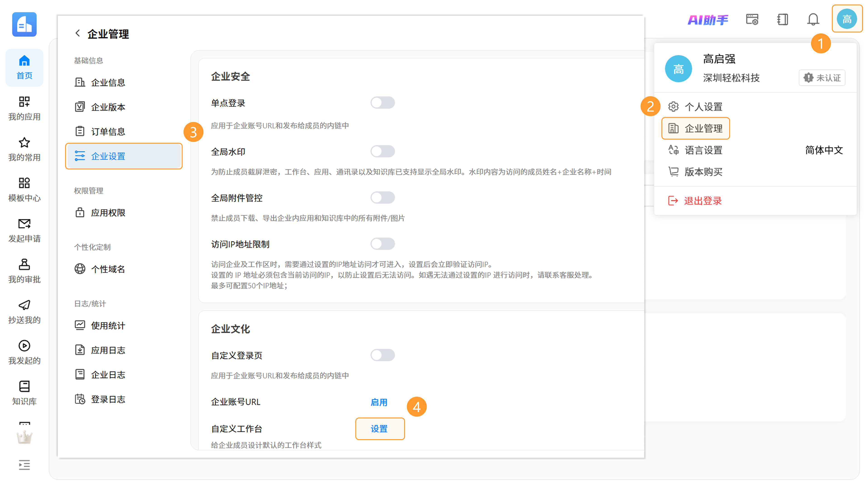Collapse the sidebar with the bottom menu icon
Image resolution: width=868 pixels, height=488 pixels.
click(24, 465)
